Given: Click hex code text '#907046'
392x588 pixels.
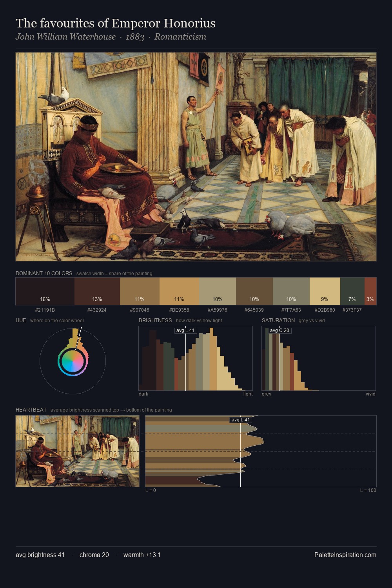Looking at the screenshot, I should pyautogui.click(x=140, y=310).
